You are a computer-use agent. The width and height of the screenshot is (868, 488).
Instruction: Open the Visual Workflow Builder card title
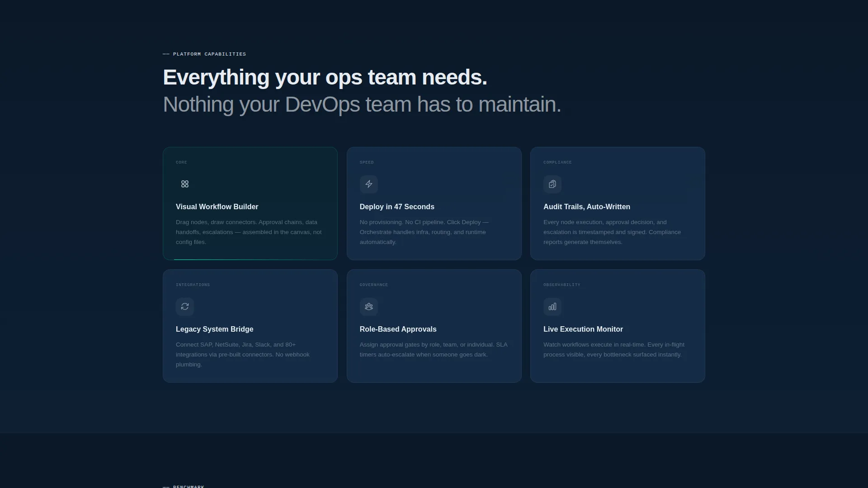coord(217,206)
